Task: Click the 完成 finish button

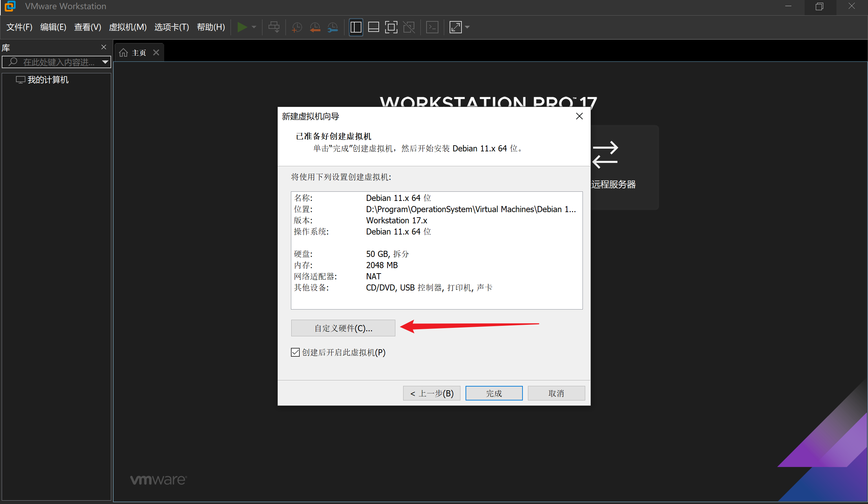Action: [494, 393]
